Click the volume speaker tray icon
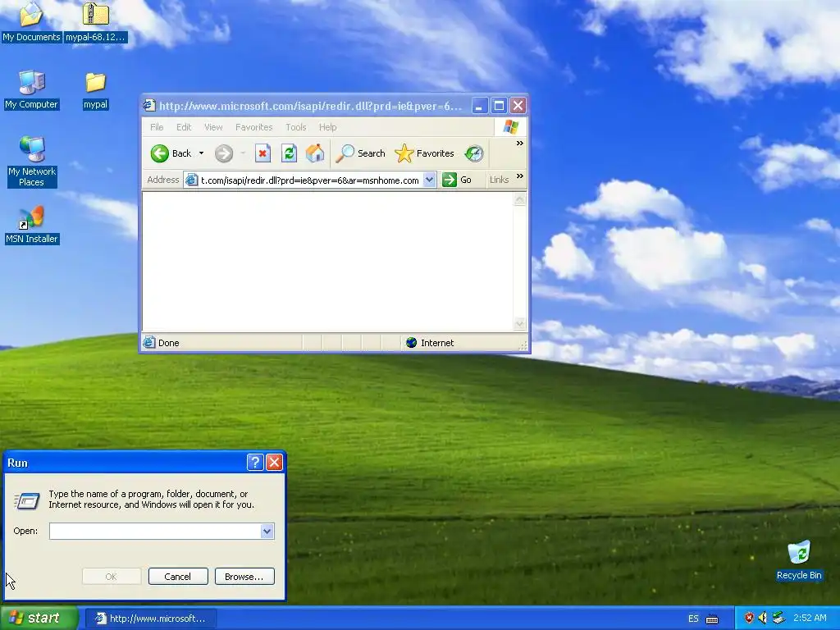The height and width of the screenshot is (630, 840). tap(763, 619)
